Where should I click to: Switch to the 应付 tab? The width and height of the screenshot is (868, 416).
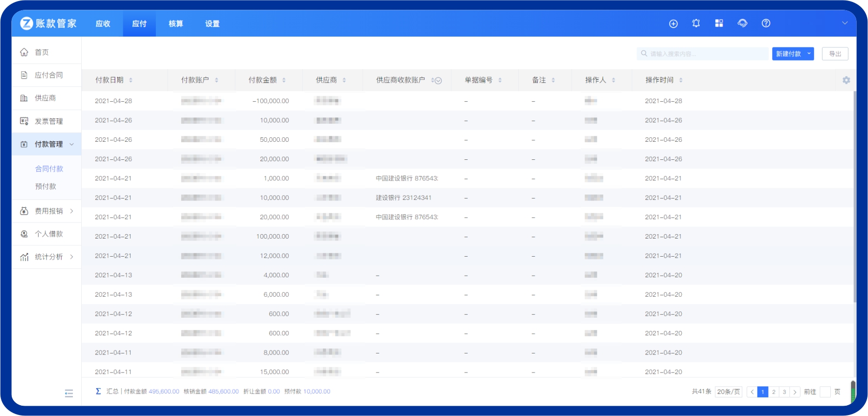tap(139, 23)
